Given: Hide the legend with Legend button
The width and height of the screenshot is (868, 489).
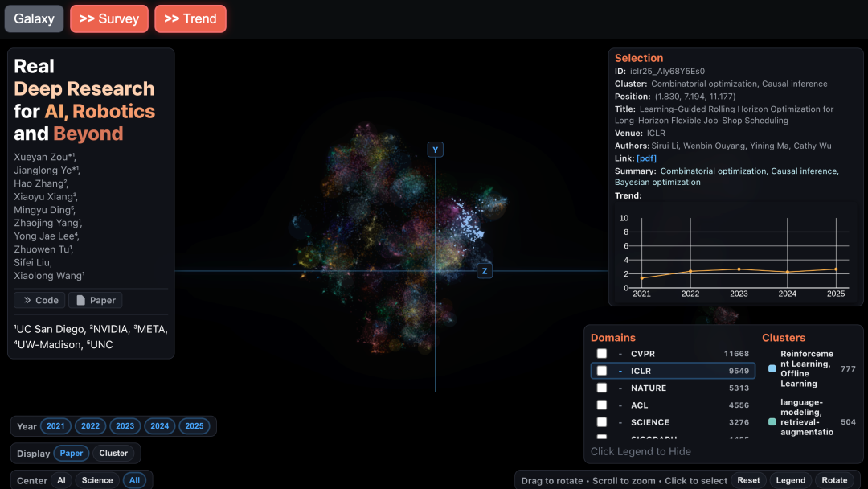Looking at the screenshot, I should pos(790,480).
